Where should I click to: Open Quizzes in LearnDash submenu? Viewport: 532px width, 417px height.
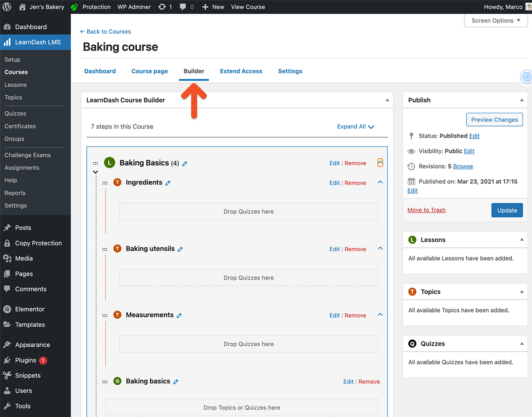(x=15, y=114)
